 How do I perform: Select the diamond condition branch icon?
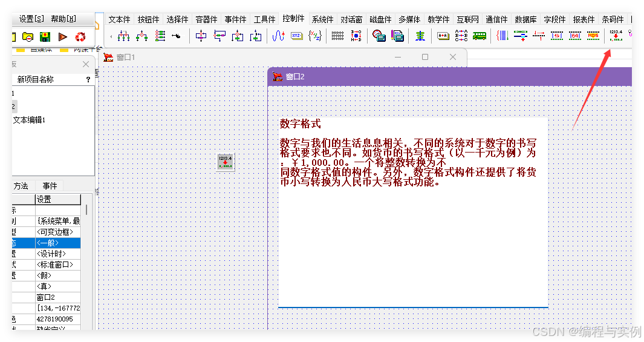click(x=141, y=36)
